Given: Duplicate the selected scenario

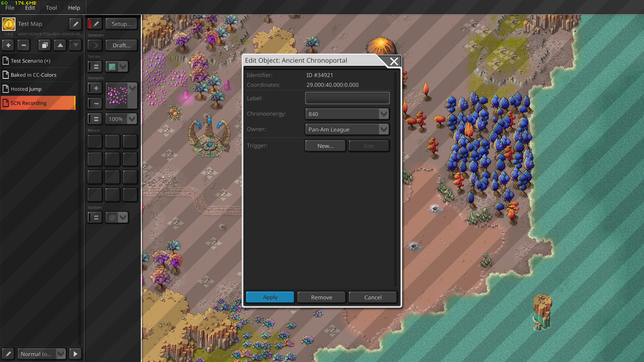Looking at the screenshot, I should pyautogui.click(x=44, y=45).
